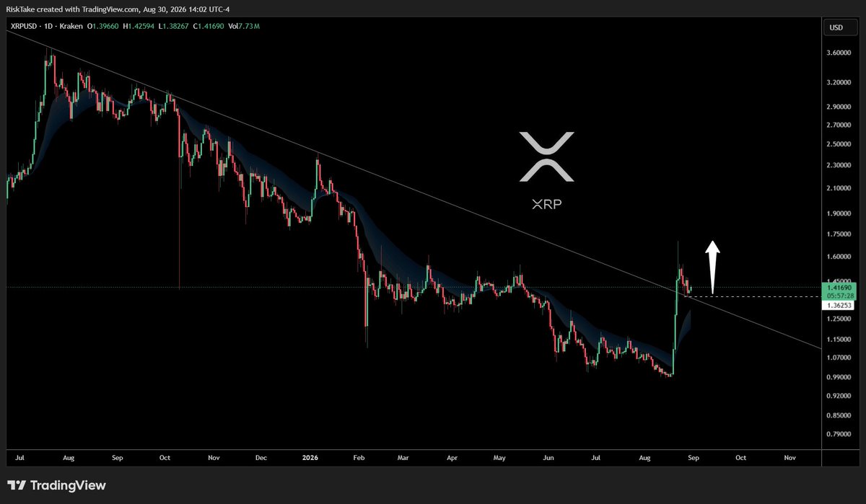The height and width of the screenshot is (504, 866).
Task: Click the 2026 year label on time axis
Action: tap(310, 458)
